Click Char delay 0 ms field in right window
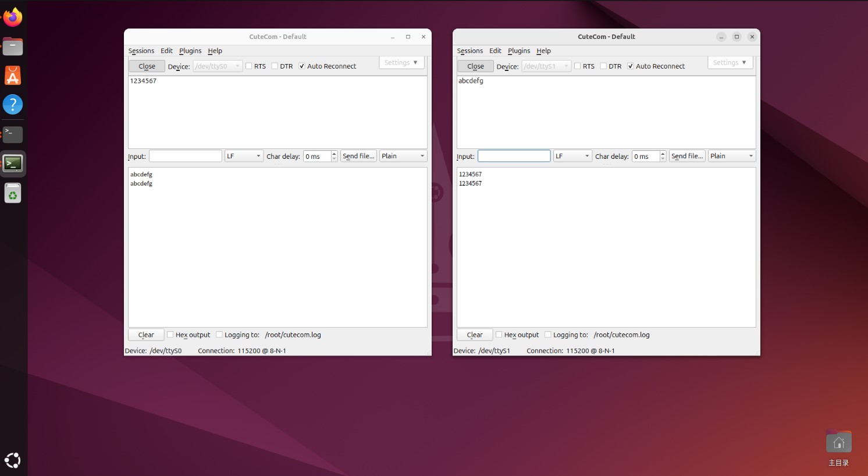The width and height of the screenshot is (868, 476). pyautogui.click(x=646, y=156)
